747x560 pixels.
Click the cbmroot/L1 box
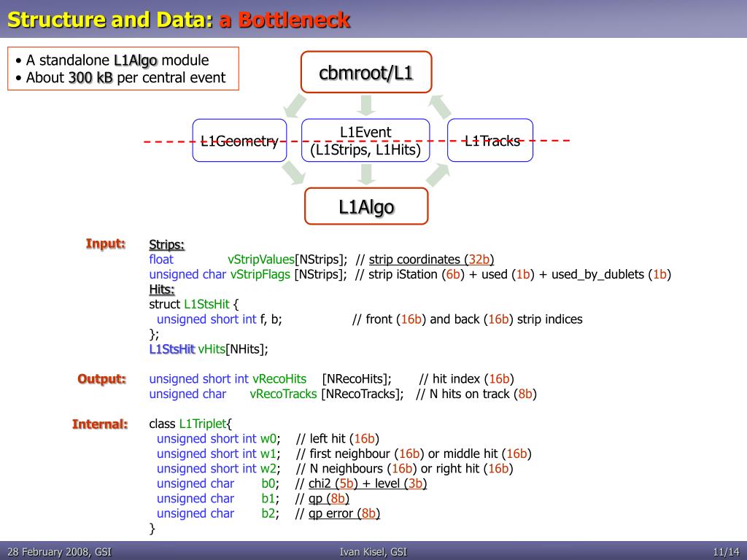tap(366, 72)
